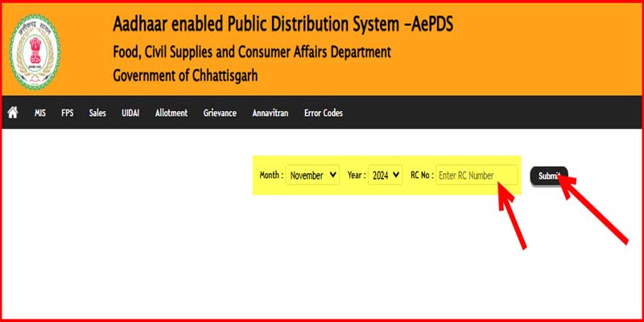This screenshot has height=322, width=644.
Task: Click the Chhattisgarh government emblem logo
Action: pyautogui.click(x=35, y=52)
